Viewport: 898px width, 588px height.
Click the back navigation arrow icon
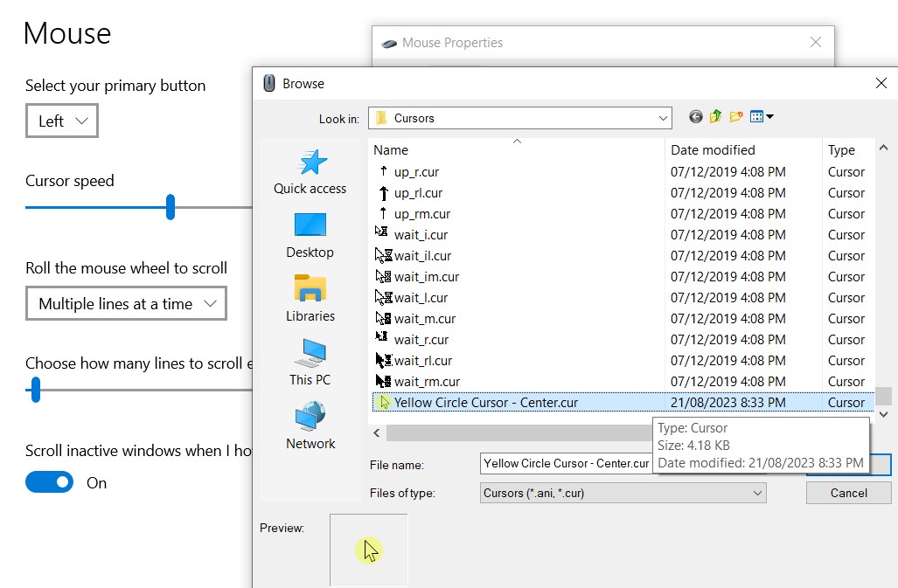(x=696, y=117)
